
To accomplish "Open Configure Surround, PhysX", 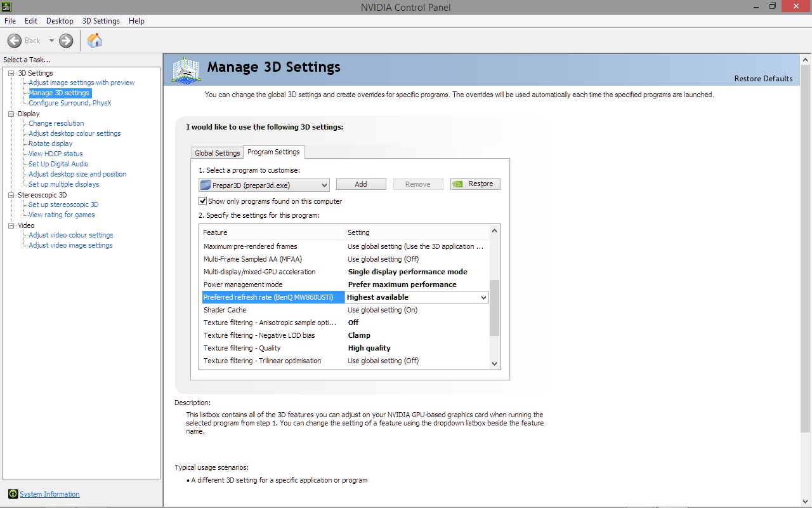I will point(70,103).
